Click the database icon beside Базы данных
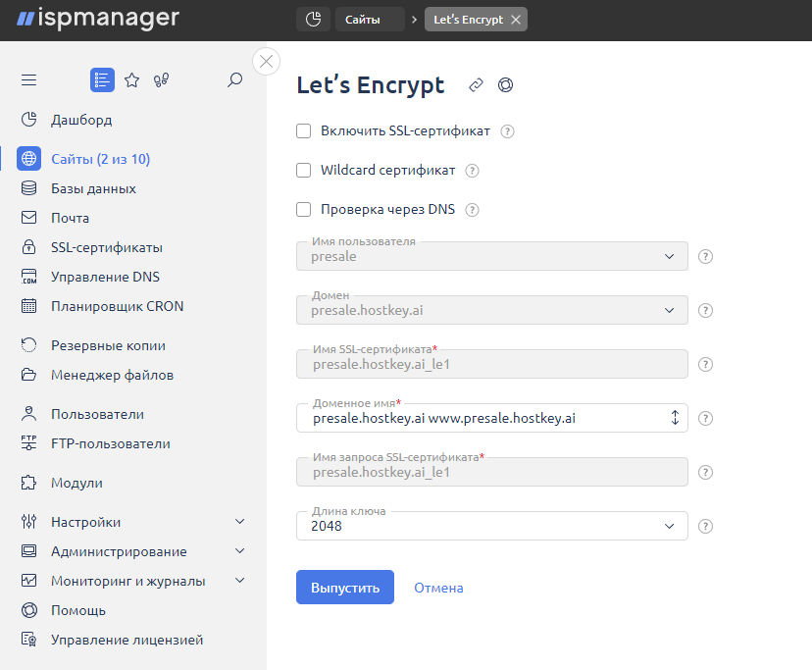Image resolution: width=812 pixels, height=670 pixels. (x=29, y=188)
